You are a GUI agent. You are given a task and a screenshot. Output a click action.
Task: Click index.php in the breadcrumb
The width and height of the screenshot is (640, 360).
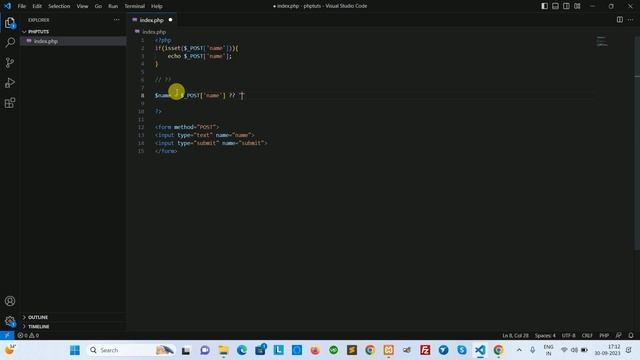tap(154, 31)
